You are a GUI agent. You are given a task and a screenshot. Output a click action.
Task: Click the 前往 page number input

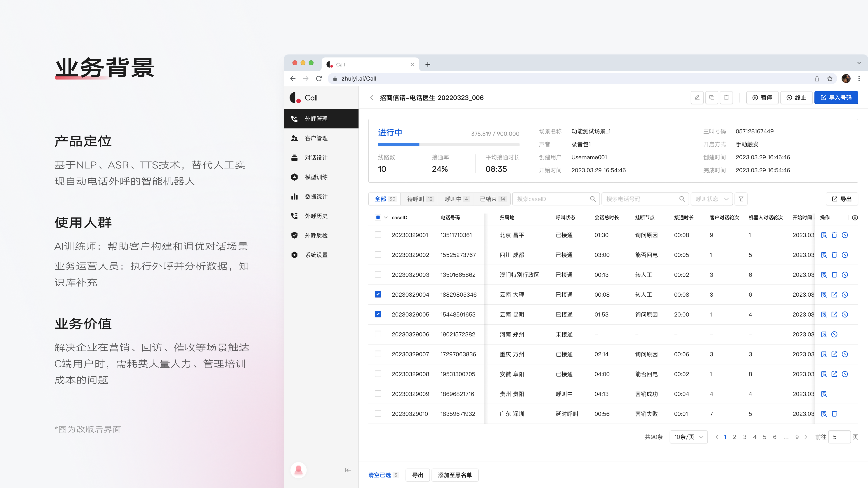pyautogui.click(x=839, y=437)
